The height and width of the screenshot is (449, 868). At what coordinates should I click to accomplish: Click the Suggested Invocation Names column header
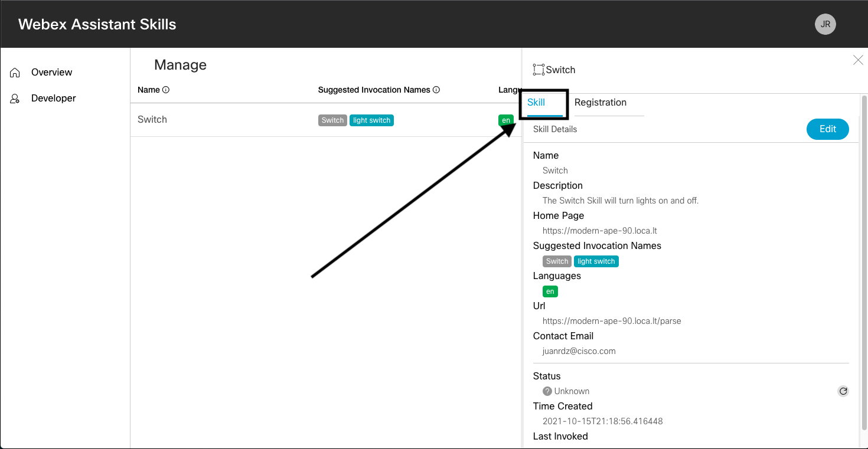pyautogui.click(x=374, y=90)
